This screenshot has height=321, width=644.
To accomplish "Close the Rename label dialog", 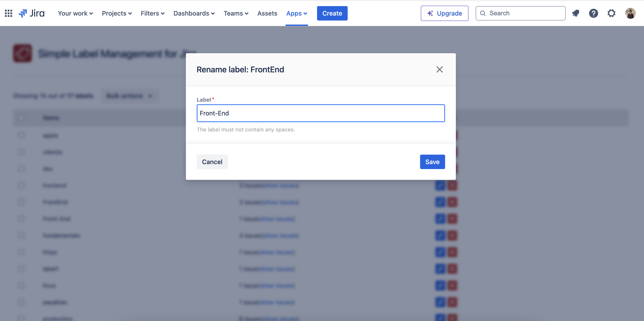I will tap(440, 70).
